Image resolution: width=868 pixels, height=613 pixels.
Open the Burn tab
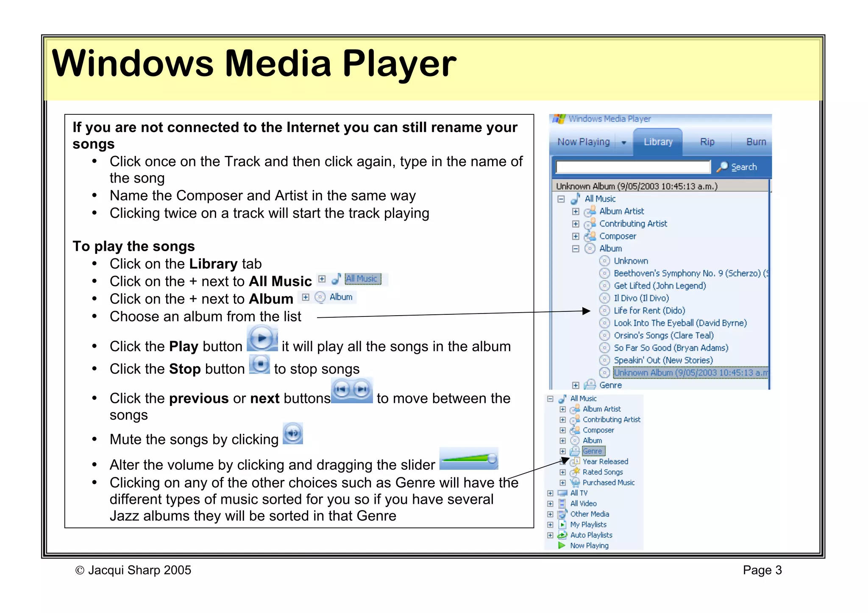(x=756, y=142)
